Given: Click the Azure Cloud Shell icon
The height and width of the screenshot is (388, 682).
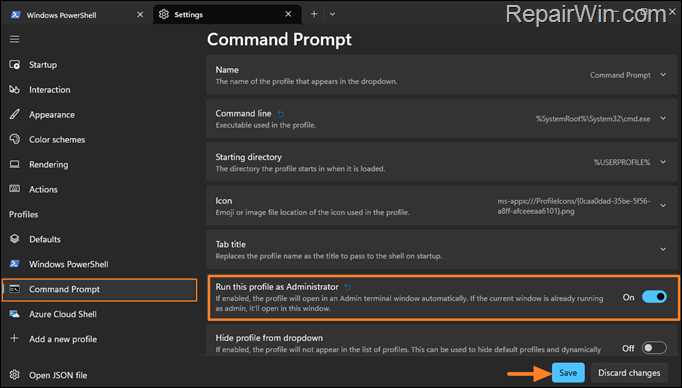Looking at the screenshot, I should (14, 314).
